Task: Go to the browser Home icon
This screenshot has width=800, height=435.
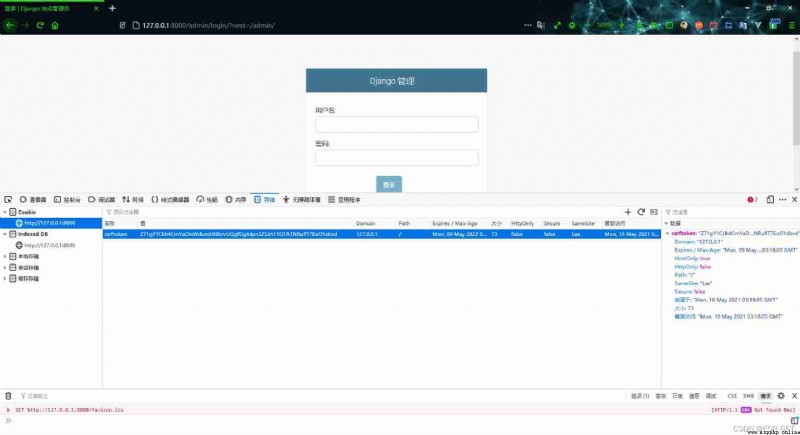Action: (x=55, y=25)
